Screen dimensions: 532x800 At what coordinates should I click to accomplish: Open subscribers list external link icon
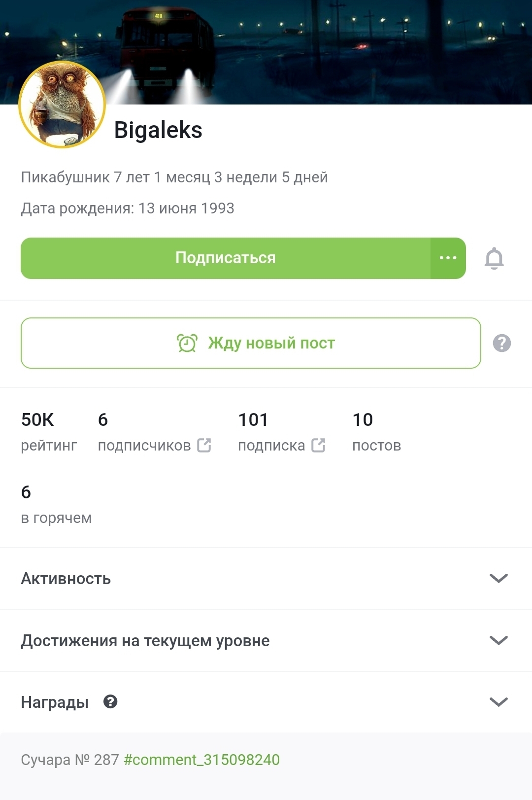click(x=204, y=445)
